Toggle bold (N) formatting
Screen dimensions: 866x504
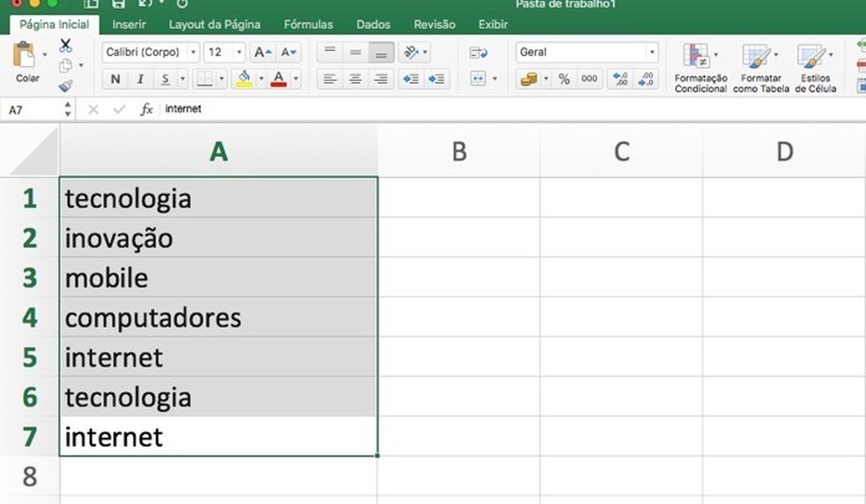(x=115, y=79)
